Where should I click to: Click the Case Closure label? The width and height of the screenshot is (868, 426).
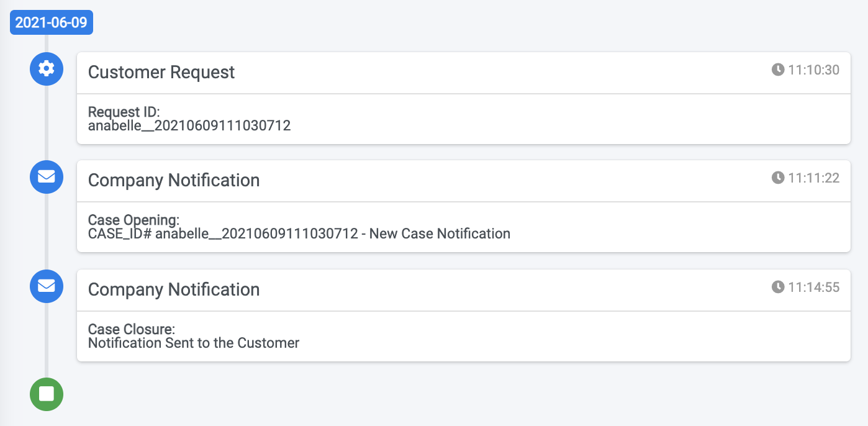point(132,329)
